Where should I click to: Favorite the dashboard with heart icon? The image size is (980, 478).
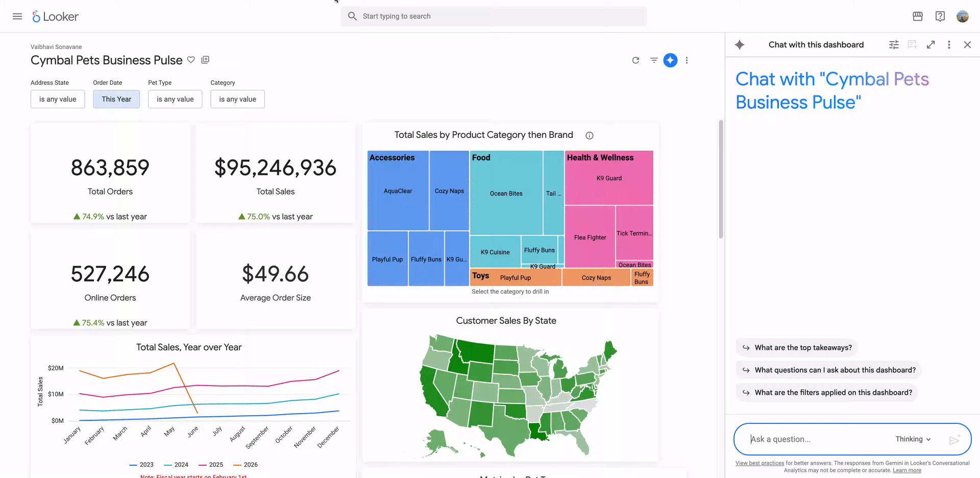[x=191, y=60]
